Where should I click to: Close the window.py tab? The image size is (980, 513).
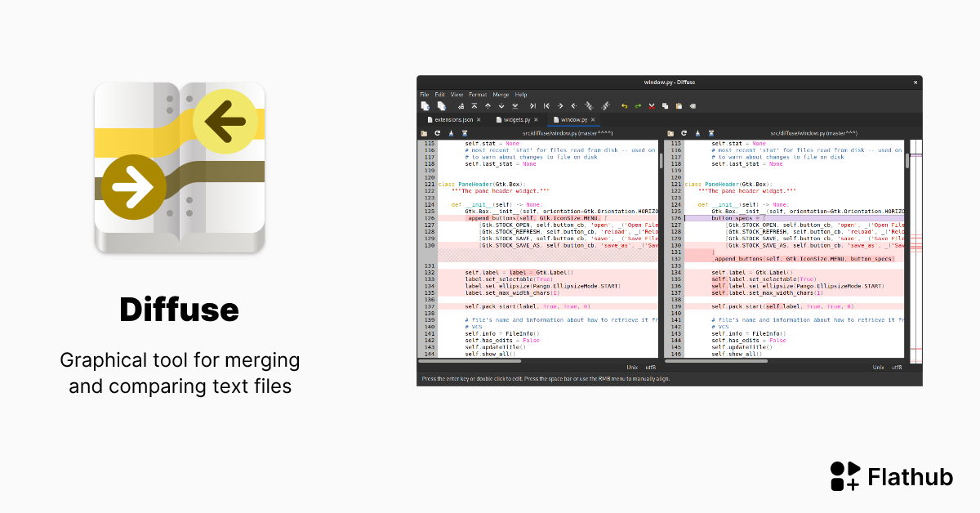tap(592, 119)
